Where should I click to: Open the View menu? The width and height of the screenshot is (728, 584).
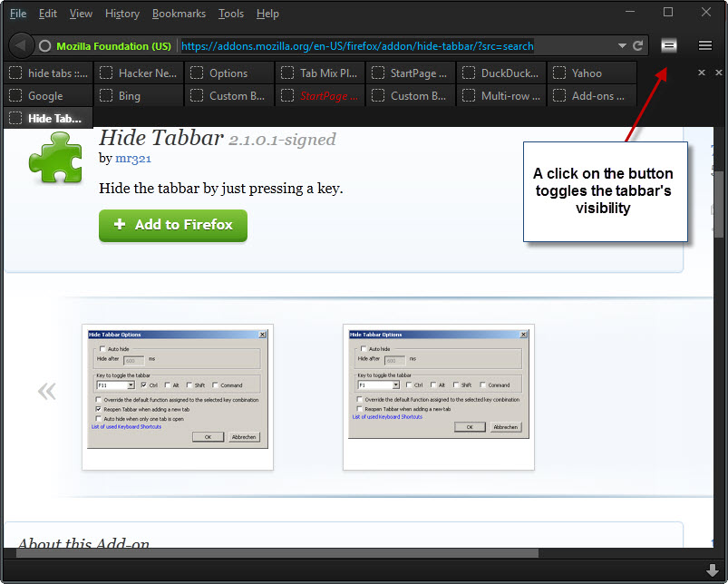[x=81, y=14]
